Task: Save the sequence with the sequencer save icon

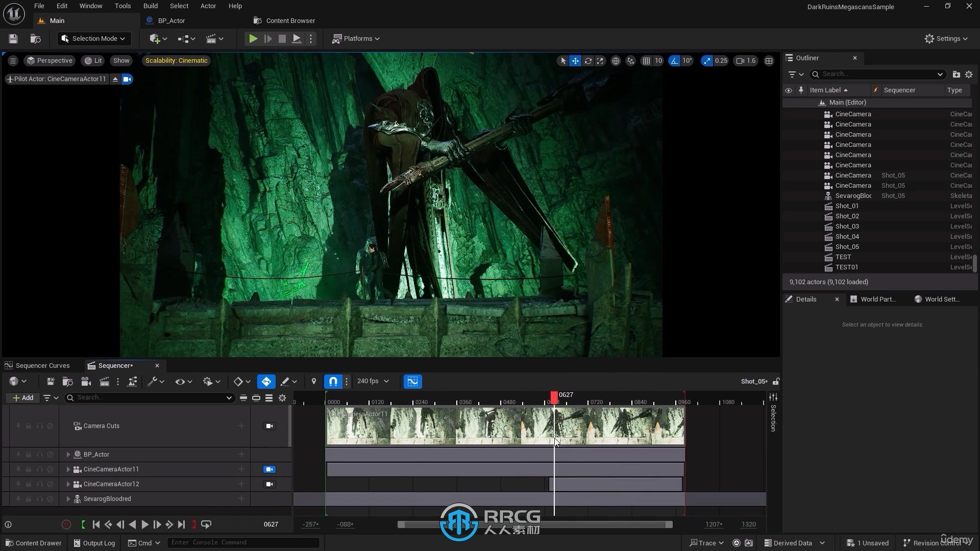Action: click(x=51, y=382)
